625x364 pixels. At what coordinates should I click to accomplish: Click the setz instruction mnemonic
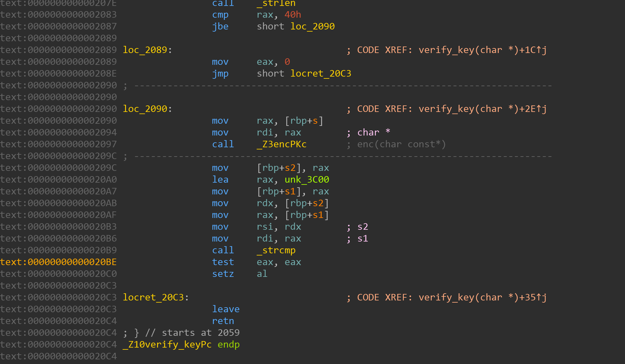point(223,274)
